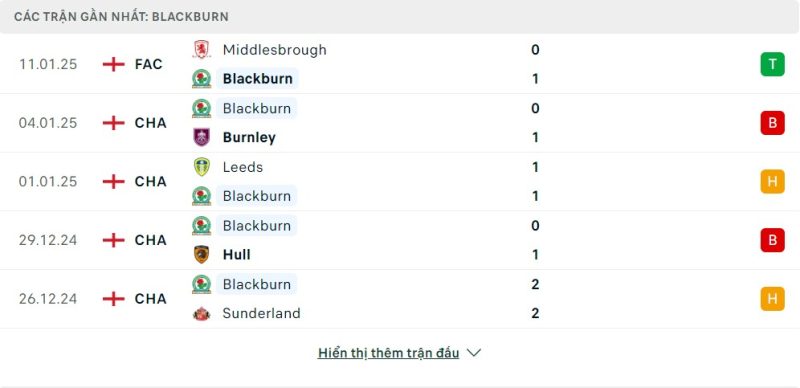Viewport: 800px width, 388px height.
Task: Open the 29.12.24 match row date
Action: pyautogui.click(x=48, y=240)
